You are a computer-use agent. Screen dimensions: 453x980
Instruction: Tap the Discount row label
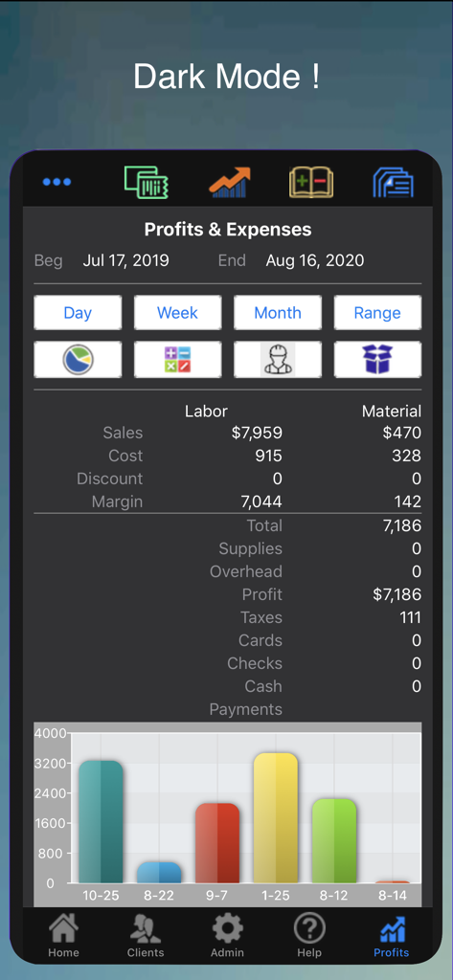point(109,479)
